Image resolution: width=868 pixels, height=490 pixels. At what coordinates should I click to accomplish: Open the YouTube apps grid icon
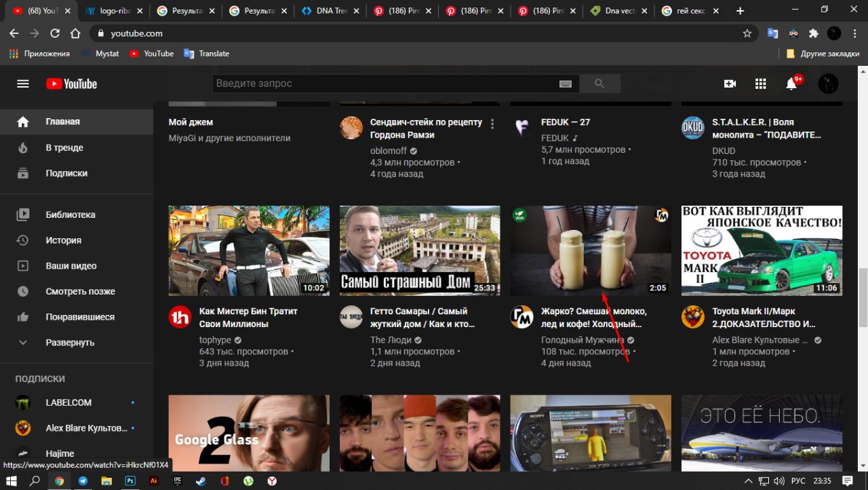point(760,83)
